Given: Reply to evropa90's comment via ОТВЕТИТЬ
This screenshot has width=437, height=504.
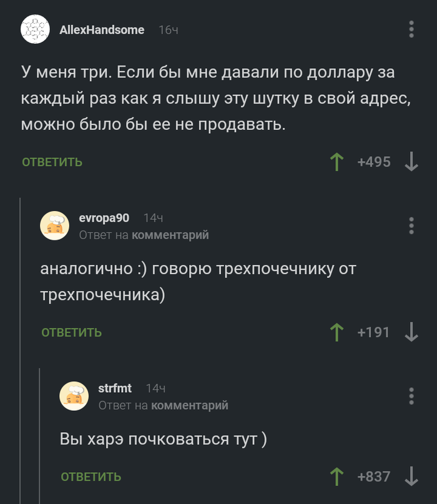Looking at the screenshot, I should click(x=71, y=332).
